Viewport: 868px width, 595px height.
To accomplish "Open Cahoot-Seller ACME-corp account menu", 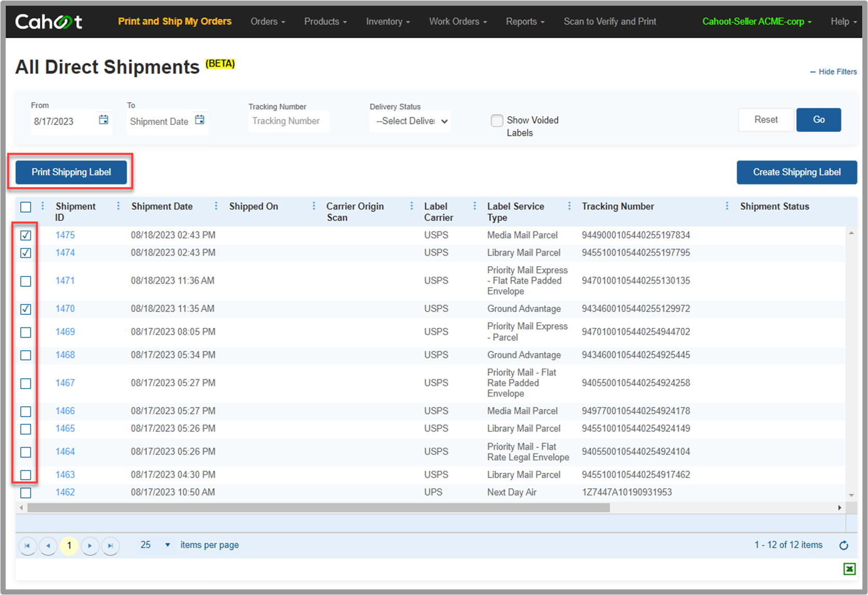I will (x=757, y=21).
